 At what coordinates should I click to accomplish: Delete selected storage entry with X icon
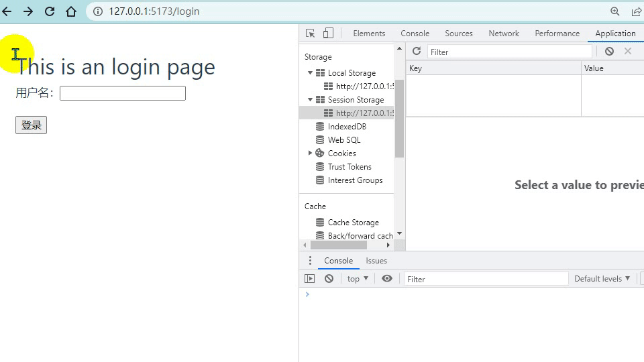tap(628, 52)
